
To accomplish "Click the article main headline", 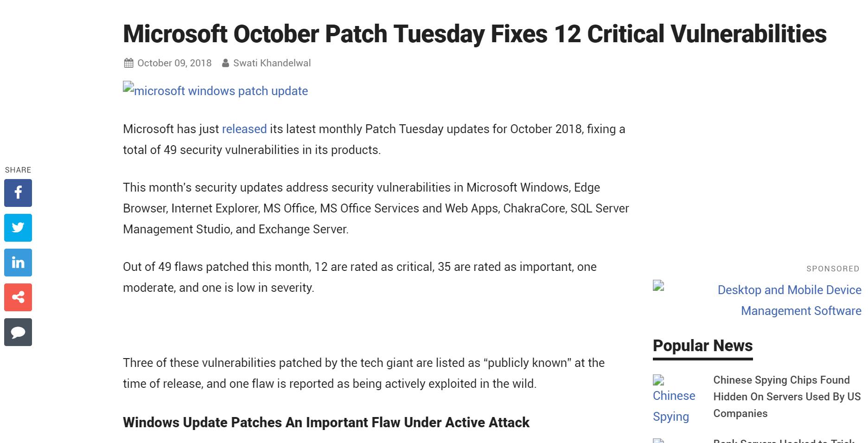I will [x=474, y=34].
